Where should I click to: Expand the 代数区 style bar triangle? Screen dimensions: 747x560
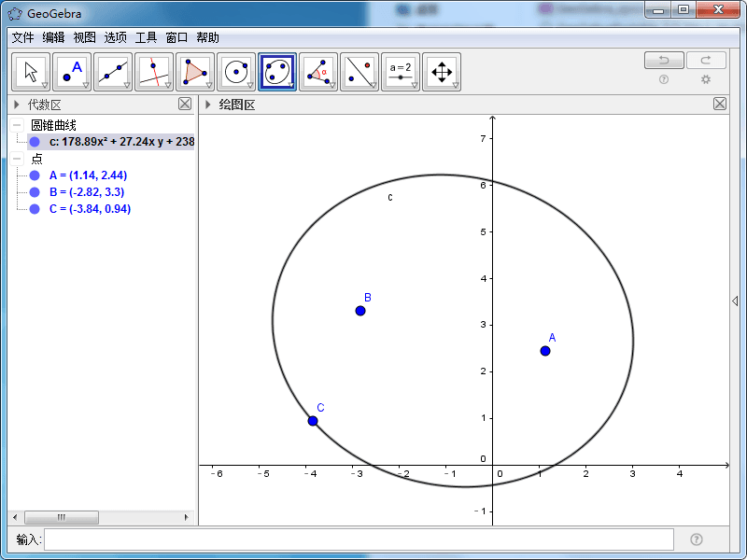point(17,105)
